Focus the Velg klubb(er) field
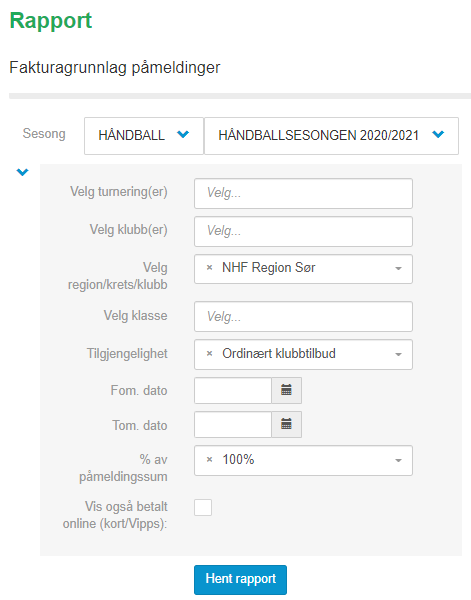Screen dimensions: 471x600 coord(303,232)
